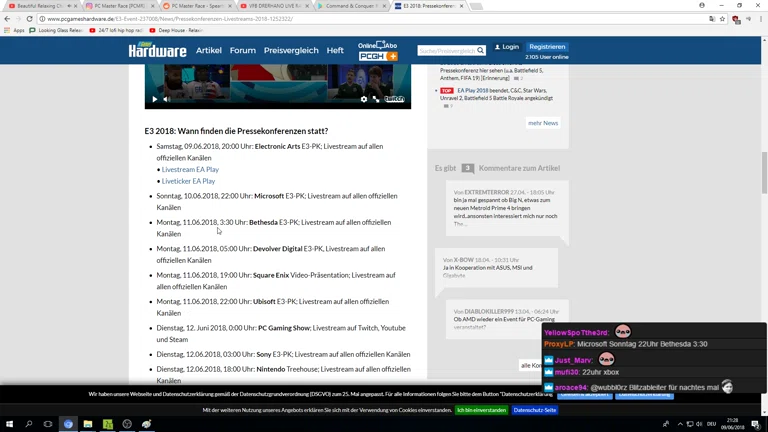This screenshot has height=432, width=768.
Task: Click the search magnifier icon
Action: pos(480,50)
